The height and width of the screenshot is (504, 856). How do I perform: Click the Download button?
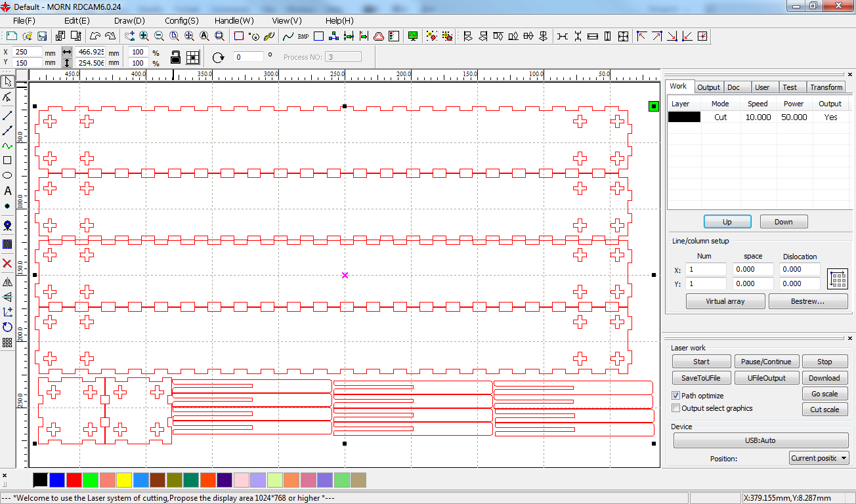click(x=824, y=378)
